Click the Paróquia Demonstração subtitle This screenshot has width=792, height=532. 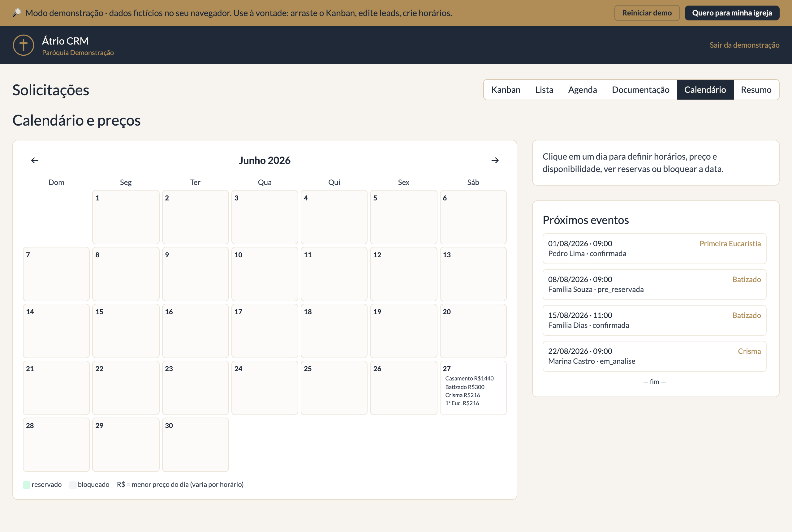(x=78, y=53)
